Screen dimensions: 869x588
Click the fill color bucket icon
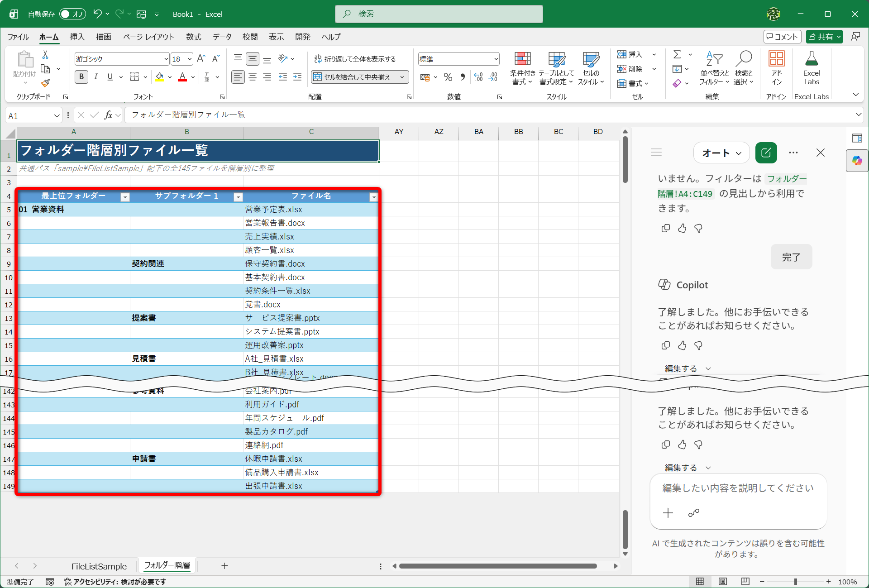coord(159,77)
